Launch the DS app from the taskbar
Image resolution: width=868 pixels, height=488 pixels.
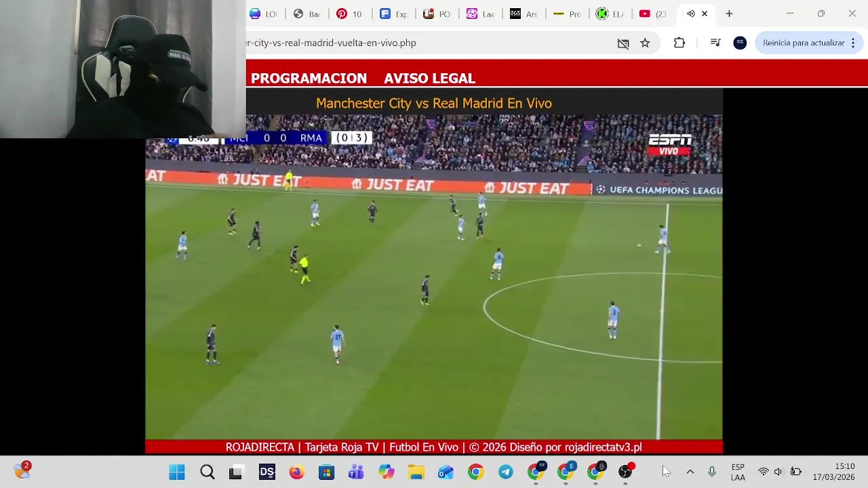point(267,472)
